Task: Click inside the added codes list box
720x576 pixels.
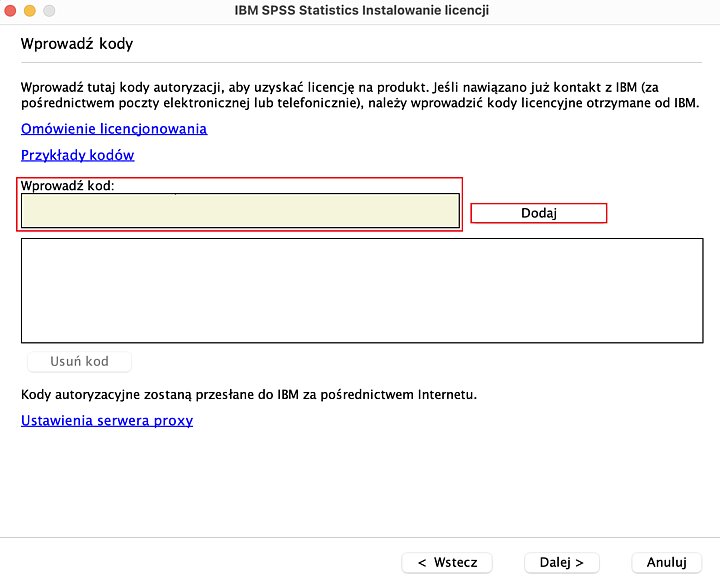Action: pyautogui.click(x=362, y=290)
